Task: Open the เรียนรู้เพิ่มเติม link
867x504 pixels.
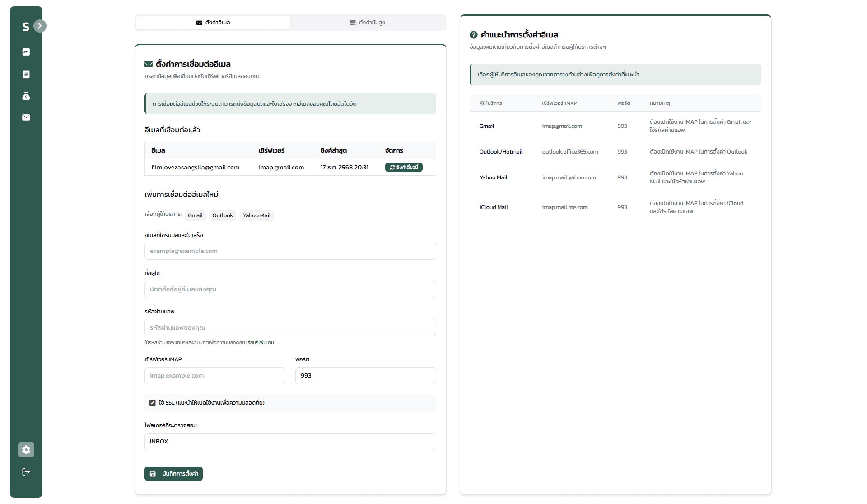Action: pos(260,343)
